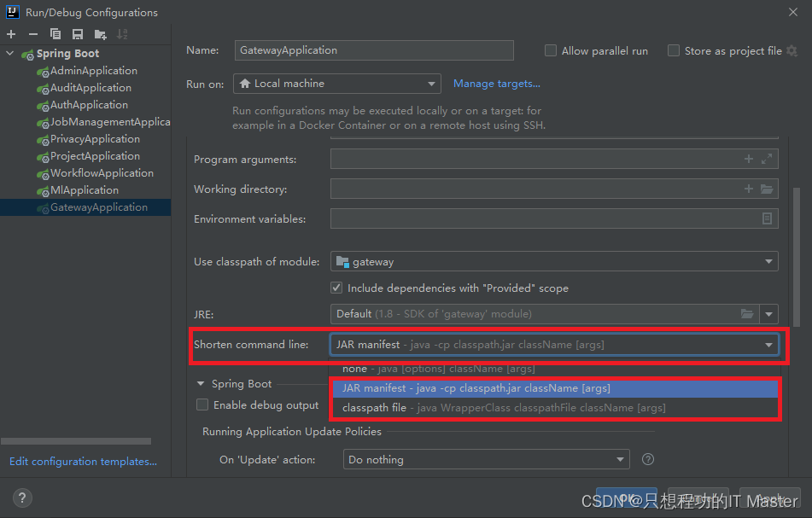The image size is (812, 518).
Task: Click the Manage targets link
Action: pos(496,84)
